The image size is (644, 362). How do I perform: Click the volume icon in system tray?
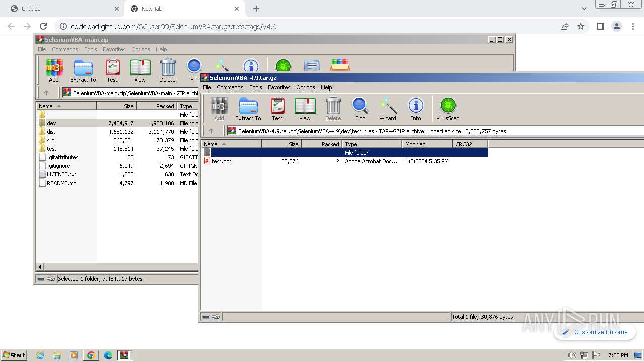point(572,355)
